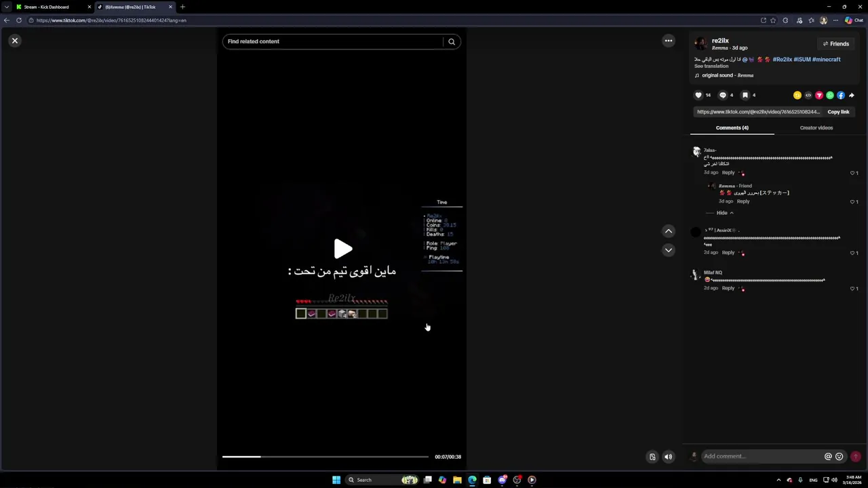Switch to Creator videos tab
The image size is (868, 488).
(816, 127)
